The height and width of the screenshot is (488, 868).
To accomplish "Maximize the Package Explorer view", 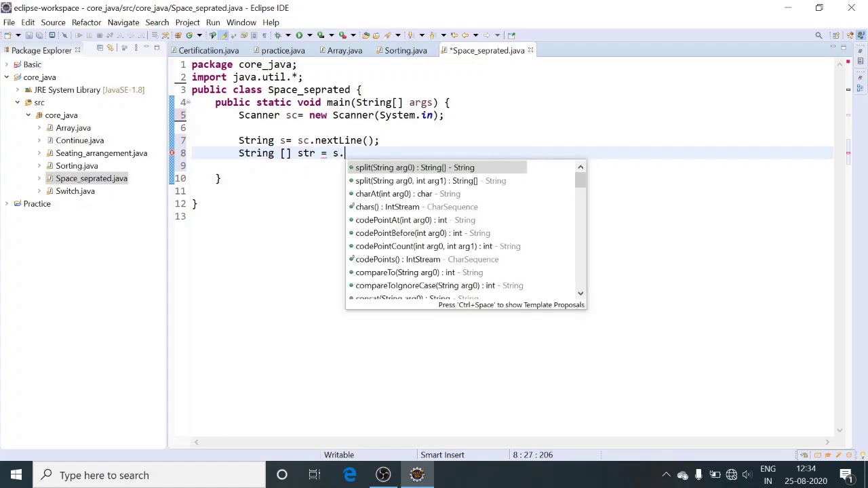I will [157, 48].
